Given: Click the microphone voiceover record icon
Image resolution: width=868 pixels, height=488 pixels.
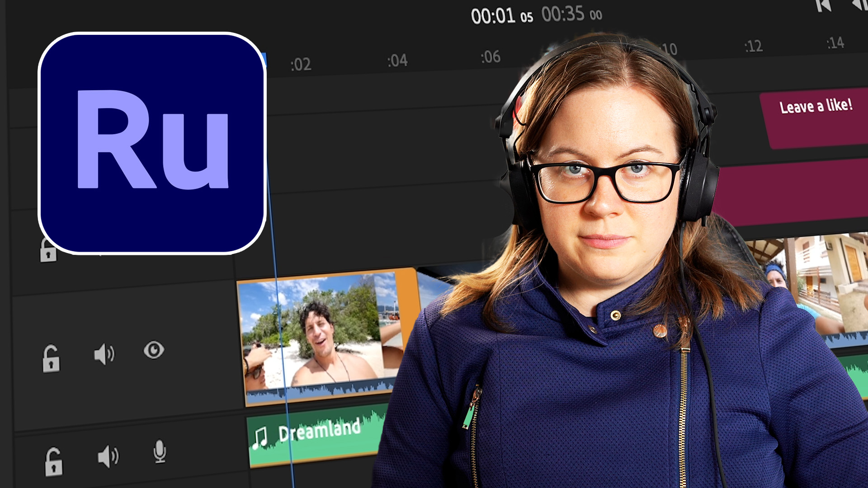Looking at the screenshot, I should [x=160, y=451].
